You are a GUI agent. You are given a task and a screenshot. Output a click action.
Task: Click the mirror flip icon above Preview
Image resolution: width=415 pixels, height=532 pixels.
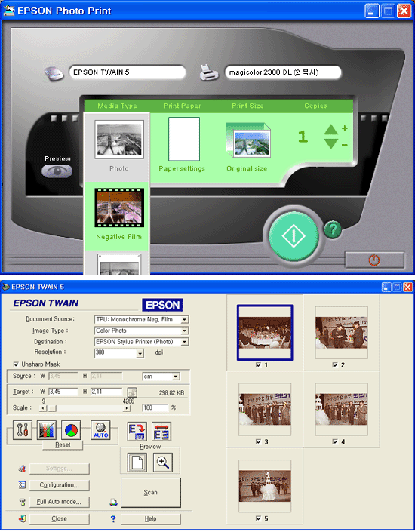[161, 432]
